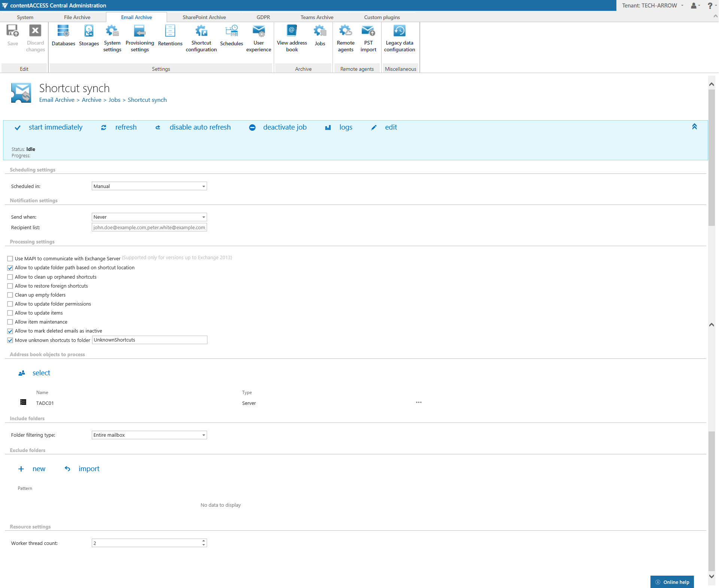Enable Allow to clean up orphaned shortcuts
Viewport: 719px width, 588px height.
[x=10, y=277]
